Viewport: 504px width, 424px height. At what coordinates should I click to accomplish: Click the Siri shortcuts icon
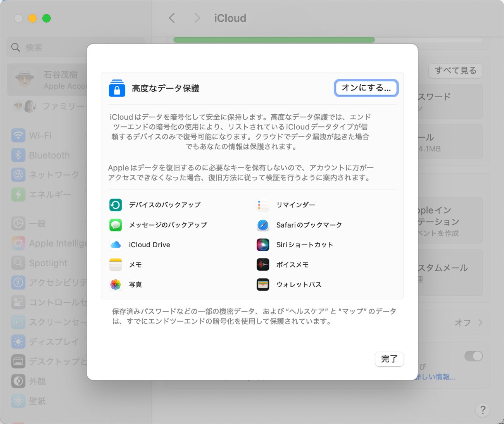point(263,245)
